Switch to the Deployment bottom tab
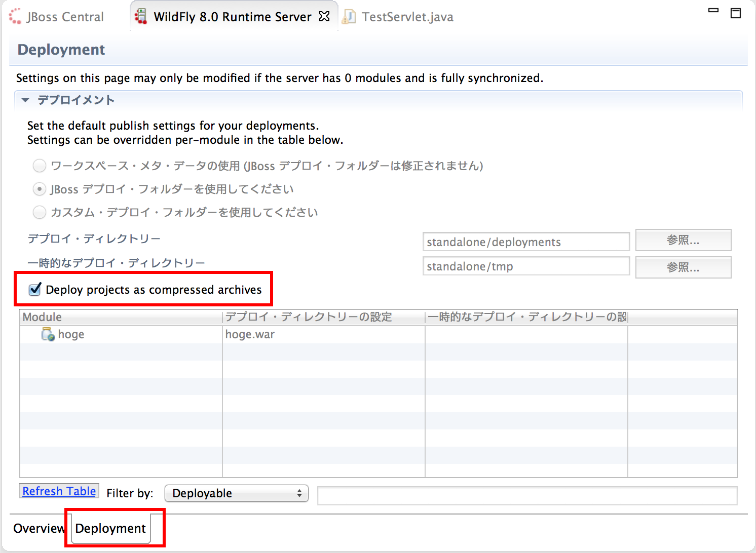This screenshot has width=756, height=553. pos(110,528)
